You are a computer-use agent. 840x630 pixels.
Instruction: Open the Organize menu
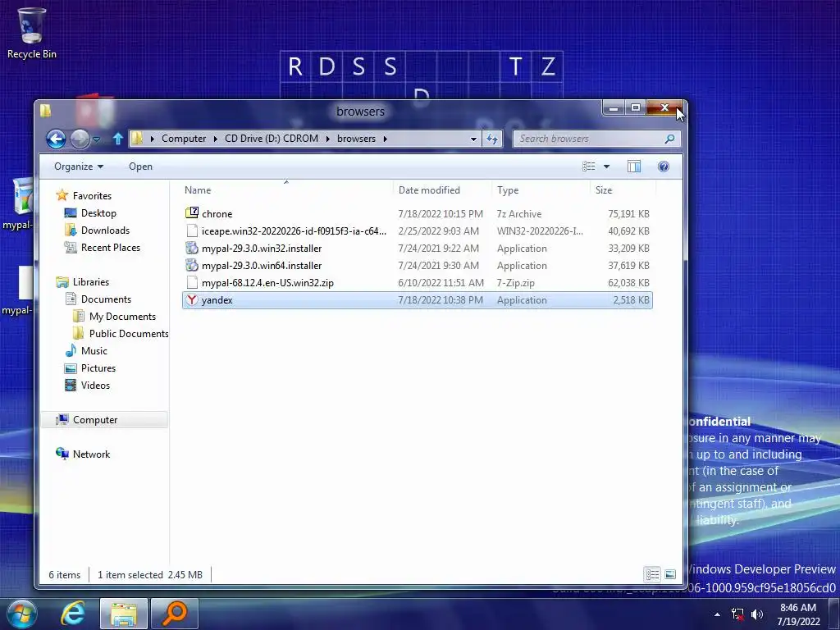79,167
